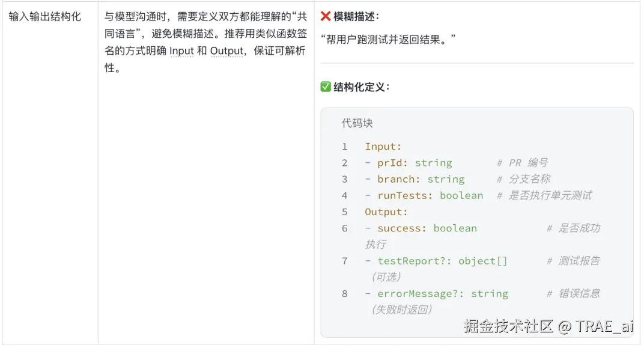This screenshot has height=345, width=644.
Task: Click the branch: string code line
Action: click(x=421, y=179)
